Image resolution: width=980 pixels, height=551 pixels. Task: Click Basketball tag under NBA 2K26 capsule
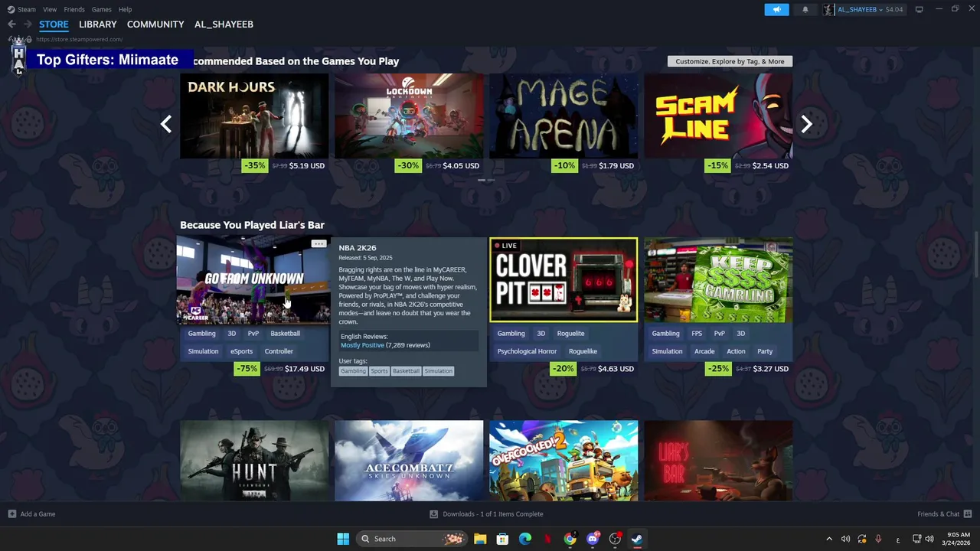(285, 334)
